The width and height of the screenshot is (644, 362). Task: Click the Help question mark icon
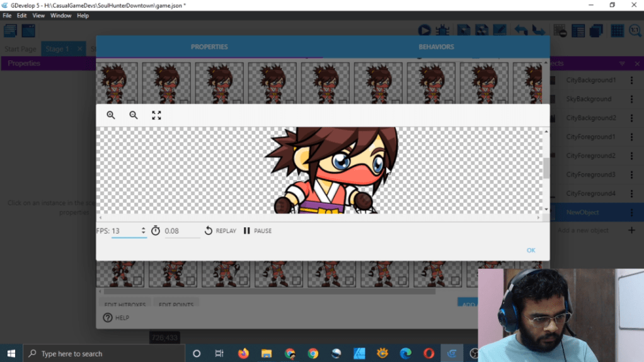click(x=108, y=318)
